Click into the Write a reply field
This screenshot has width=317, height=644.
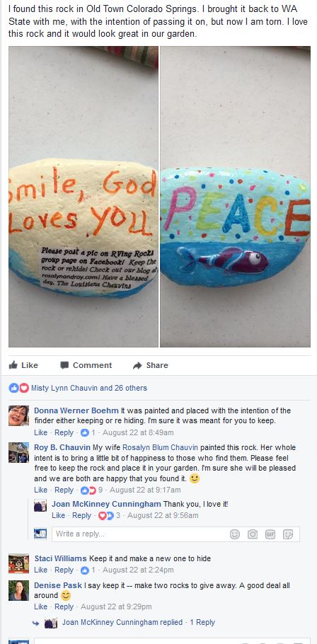tap(139, 534)
